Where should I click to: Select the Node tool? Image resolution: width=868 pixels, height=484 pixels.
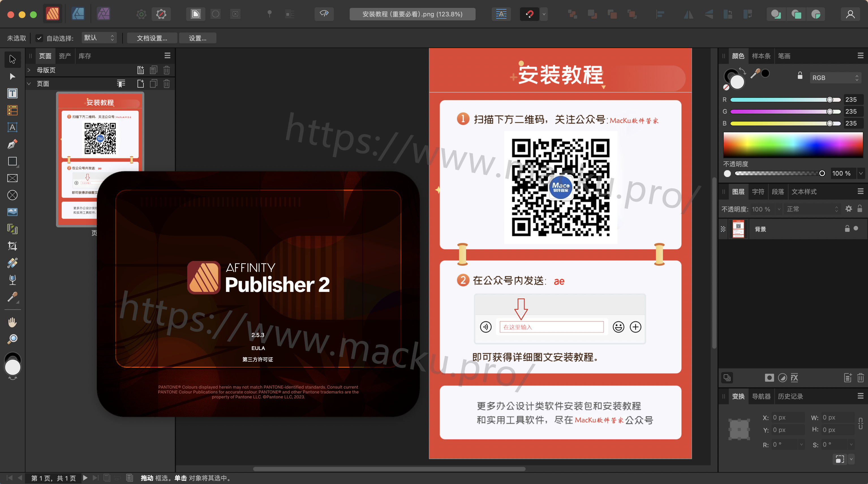[12, 76]
